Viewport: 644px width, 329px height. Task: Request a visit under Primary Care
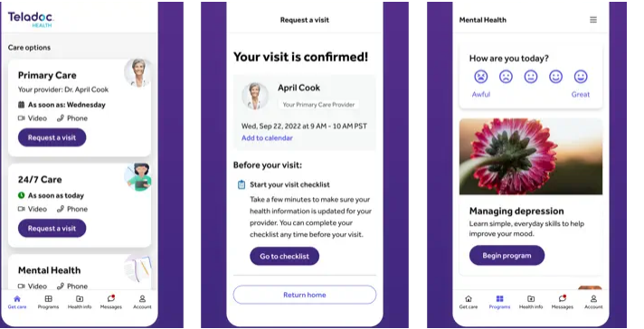coord(52,137)
